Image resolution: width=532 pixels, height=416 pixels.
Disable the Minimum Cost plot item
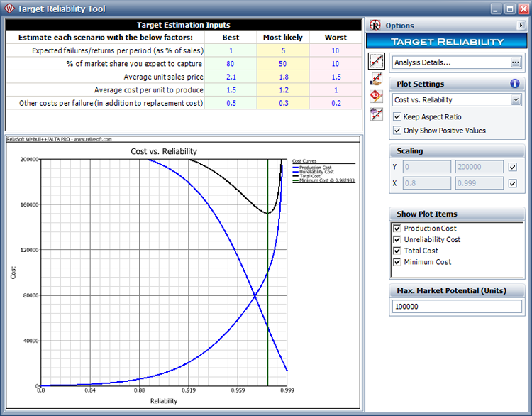click(x=397, y=262)
